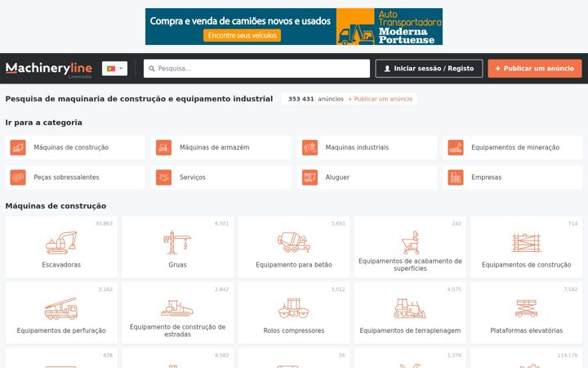Open the Peças sobressalentes category
Screen dimensions: 588x368
click(66, 177)
